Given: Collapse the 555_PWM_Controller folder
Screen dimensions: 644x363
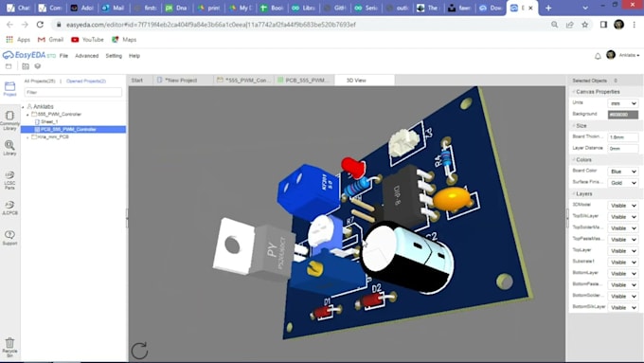Looking at the screenshot, I should pyautogui.click(x=27, y=115).
